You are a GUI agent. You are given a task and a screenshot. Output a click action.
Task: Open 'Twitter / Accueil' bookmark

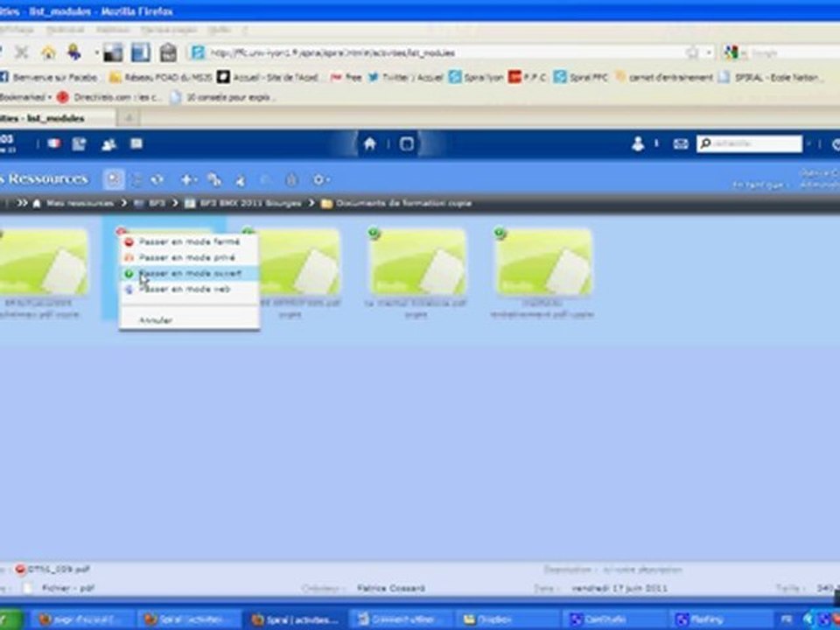(405, 78)
